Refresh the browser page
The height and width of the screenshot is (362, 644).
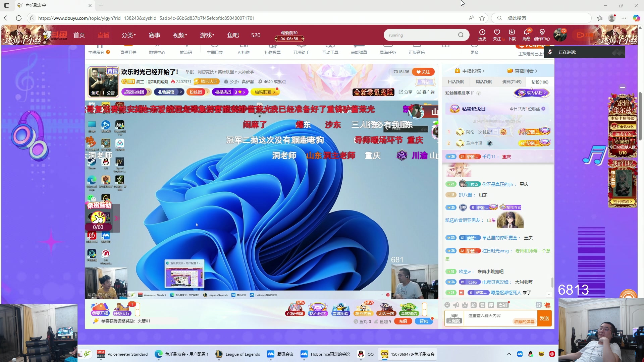coord(19,18)
